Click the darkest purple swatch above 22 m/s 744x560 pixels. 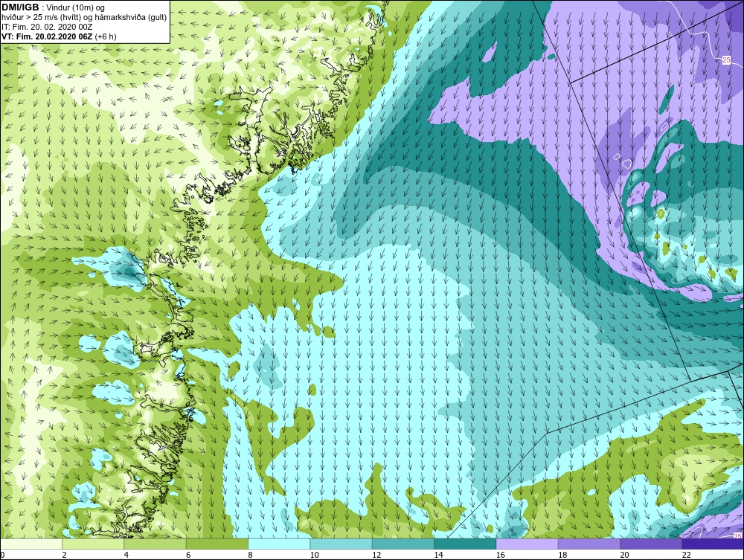713,544
